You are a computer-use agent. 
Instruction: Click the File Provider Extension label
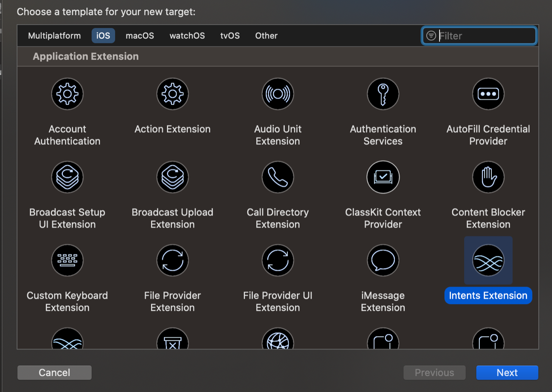click(x=172, y=302)
